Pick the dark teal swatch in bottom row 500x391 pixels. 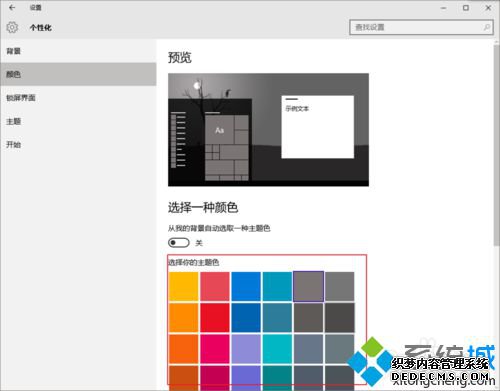[x=277, y=378]
